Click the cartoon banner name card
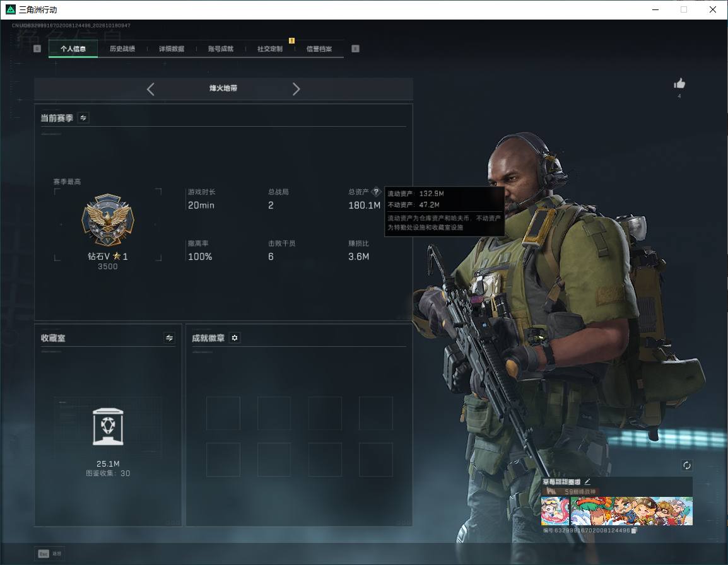The image size is (728, 565). 631,511
